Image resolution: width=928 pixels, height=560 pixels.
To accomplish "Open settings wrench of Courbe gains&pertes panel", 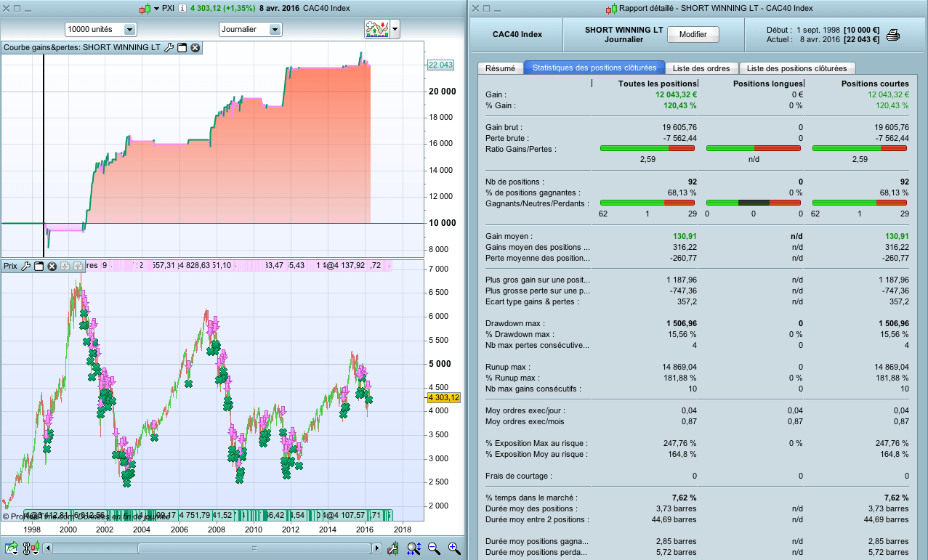I will click(x=169, y=48).
